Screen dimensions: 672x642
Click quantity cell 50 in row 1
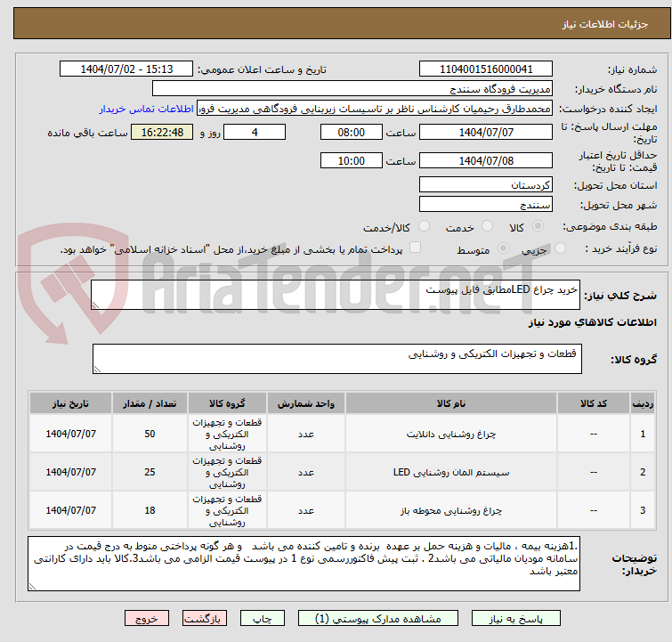coord(150,434)
